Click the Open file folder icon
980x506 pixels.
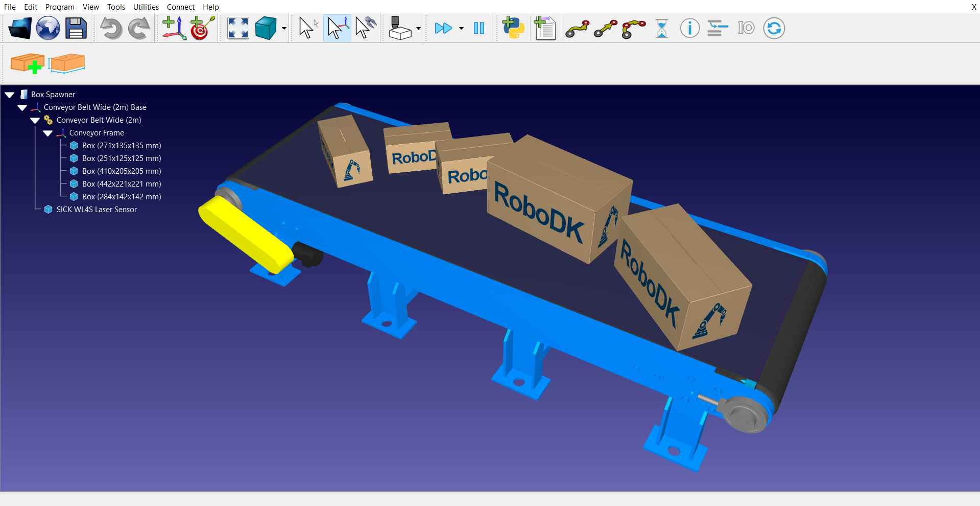coord(20,28)
